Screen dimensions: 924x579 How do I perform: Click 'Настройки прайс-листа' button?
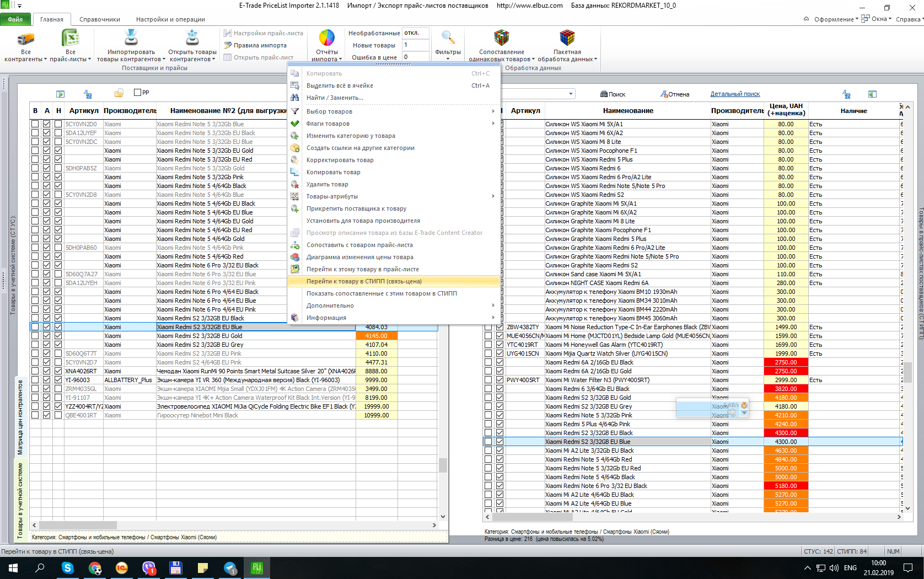pyautogui.click(x=264, y=33)
